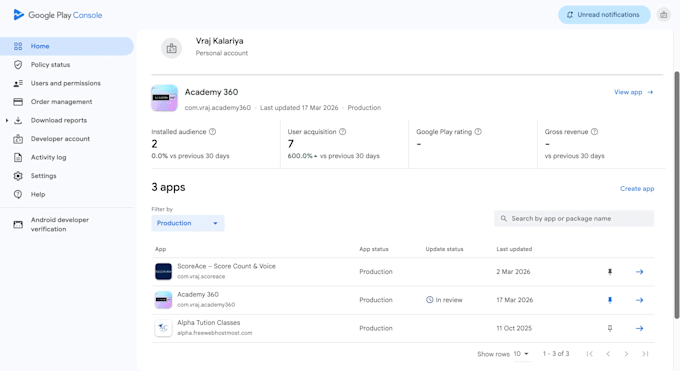The image size is (680, 371).
Task: Unpin the ScoreAce app
Action: [x=610, y=272]
